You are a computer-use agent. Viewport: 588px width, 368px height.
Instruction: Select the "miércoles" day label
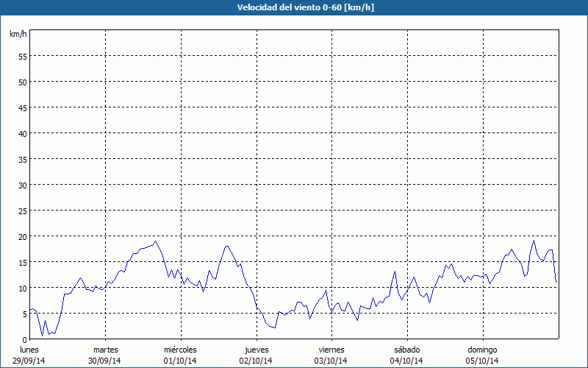tap(181, 349)
